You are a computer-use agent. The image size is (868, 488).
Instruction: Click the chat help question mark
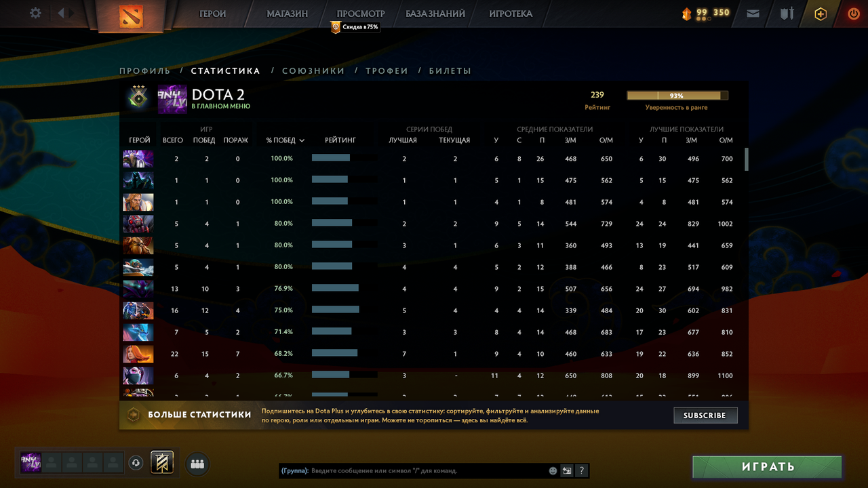(581, 470)
